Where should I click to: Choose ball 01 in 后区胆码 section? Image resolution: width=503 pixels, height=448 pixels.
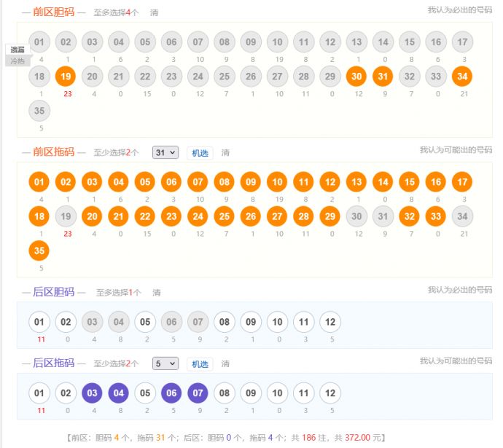coord(39,322)
